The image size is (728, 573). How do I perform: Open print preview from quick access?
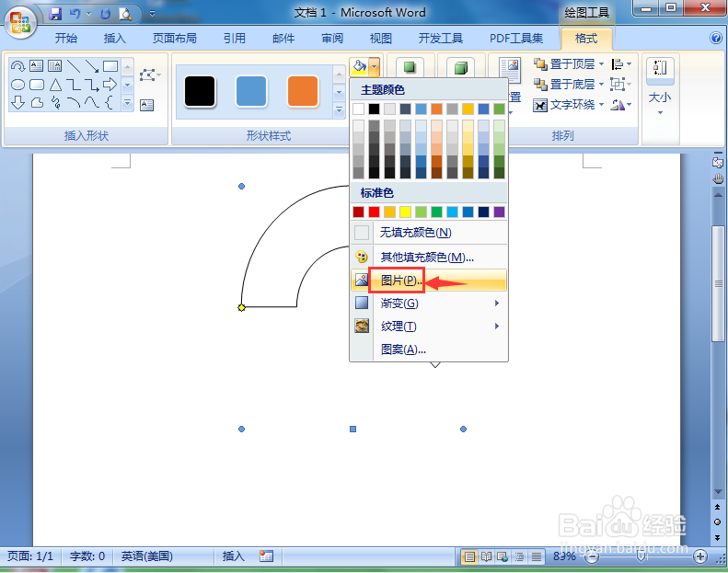125,14
